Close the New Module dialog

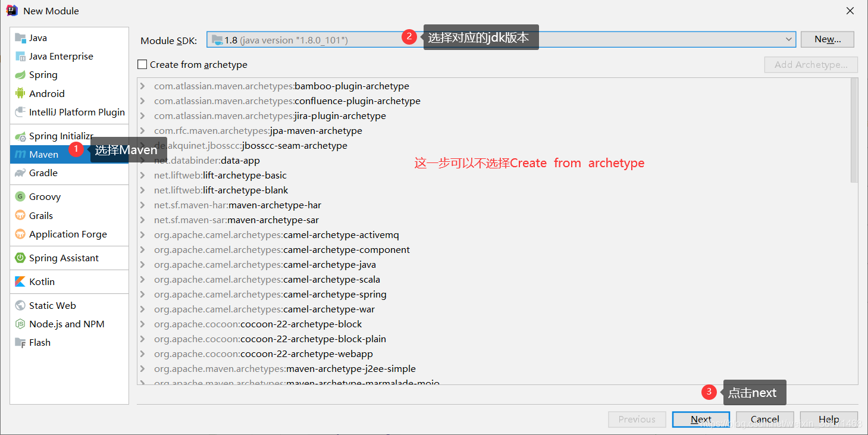[x=851, y=11]
